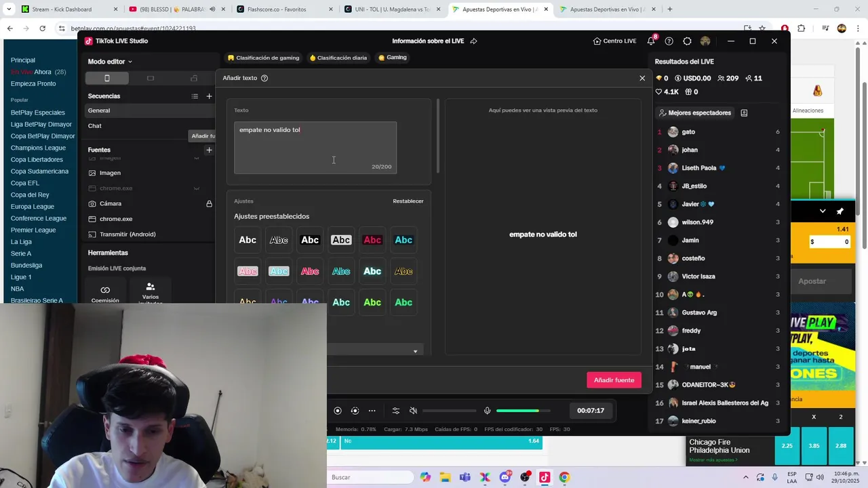Image resolution: width=868 pixels, height=488 pixels.
Task: Open the Coemisión tool
Action: (105, 294)
